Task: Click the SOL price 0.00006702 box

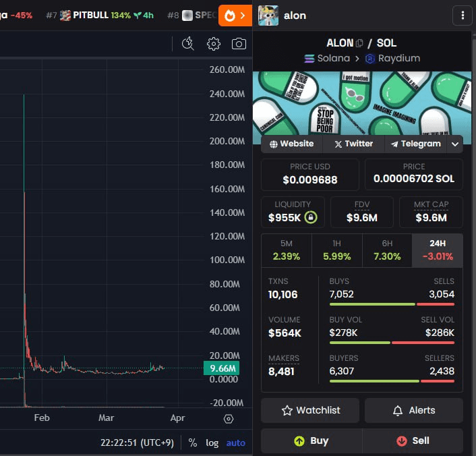Action: point(414,175)
